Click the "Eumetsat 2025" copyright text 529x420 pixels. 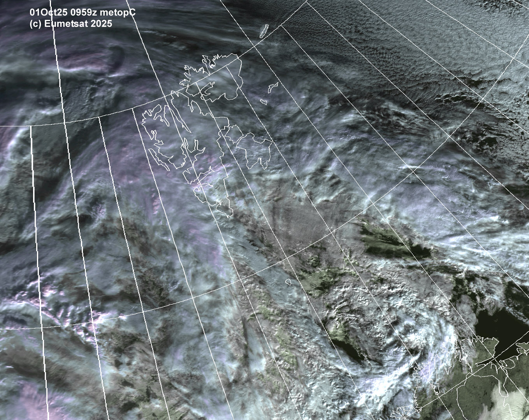pos(78,24)
